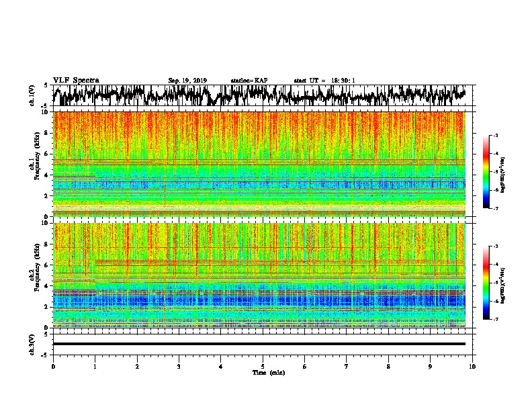This screenshot has height=411, width=532.
Task: Click the "VLF Spectra" plot title
Action: 76,80
